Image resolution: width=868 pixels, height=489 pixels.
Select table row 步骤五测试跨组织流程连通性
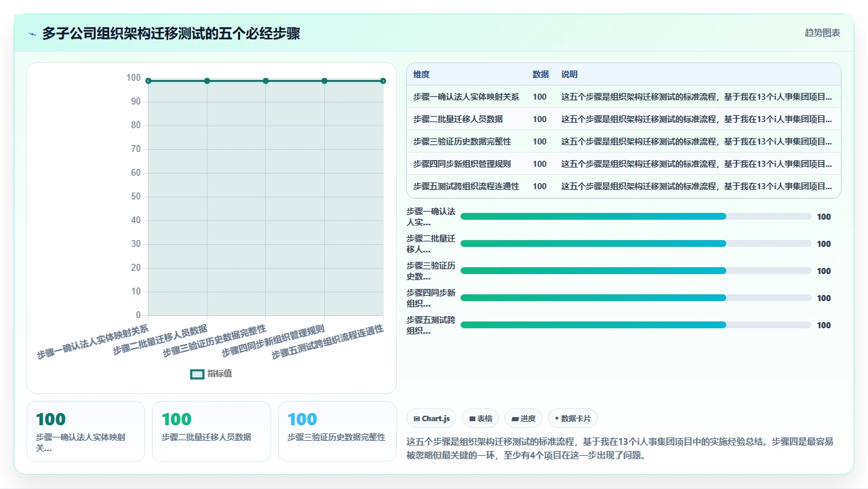click(x=623, y=187)
